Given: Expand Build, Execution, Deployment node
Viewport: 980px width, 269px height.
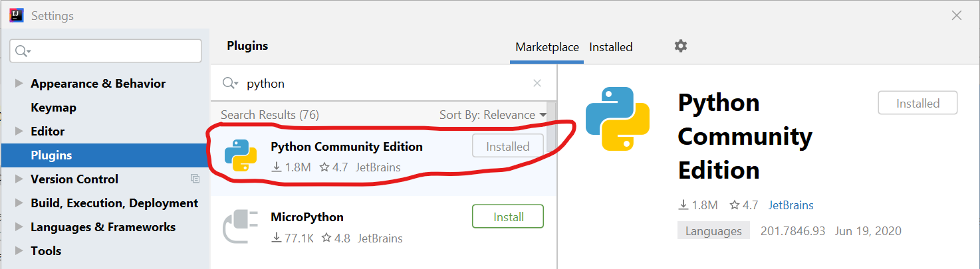Looking at the screenshot, I should [x=18, y=203].
